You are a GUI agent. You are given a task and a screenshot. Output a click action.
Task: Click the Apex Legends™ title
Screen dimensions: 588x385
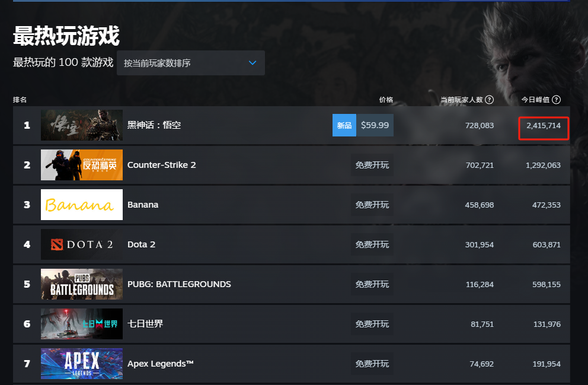pyautogui.click(x=161, y=364)
